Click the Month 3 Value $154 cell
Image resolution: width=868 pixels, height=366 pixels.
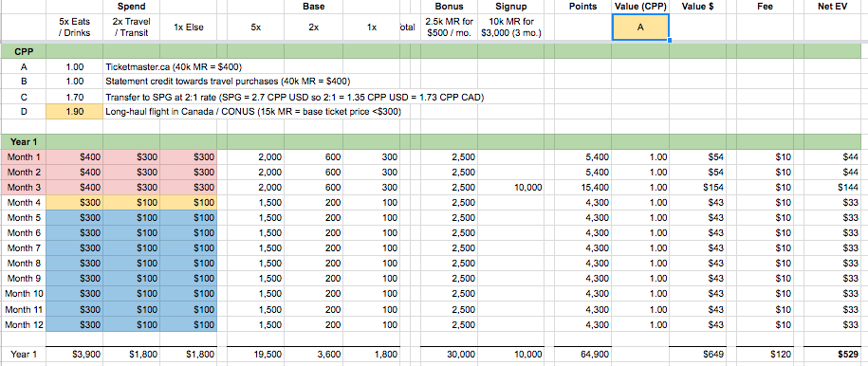pos(697,188)
